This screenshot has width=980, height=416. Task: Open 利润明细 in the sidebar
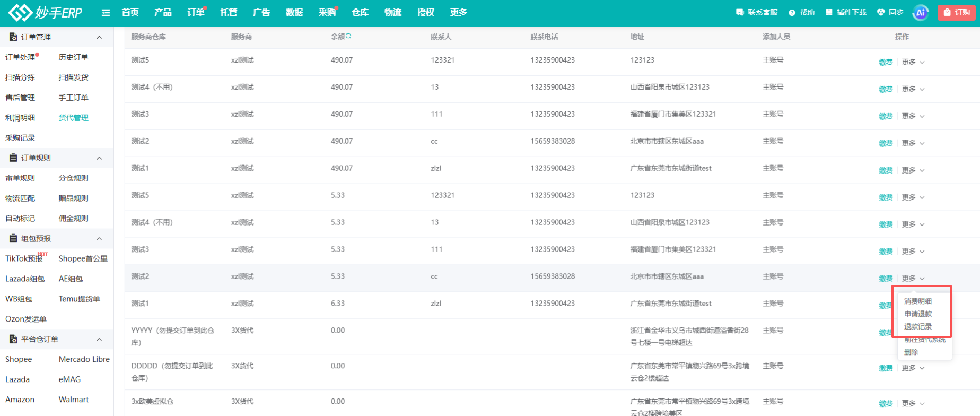point(20,118)
